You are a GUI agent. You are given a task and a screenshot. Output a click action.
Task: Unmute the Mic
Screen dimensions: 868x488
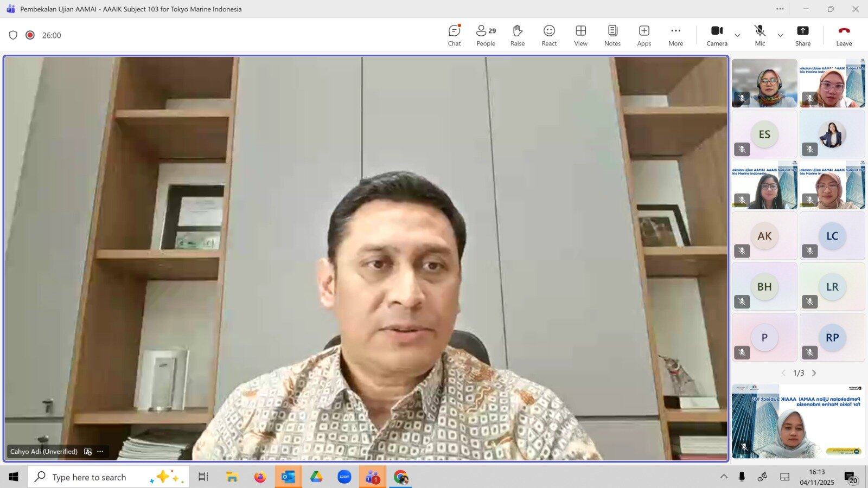click(x=759, y=35)
